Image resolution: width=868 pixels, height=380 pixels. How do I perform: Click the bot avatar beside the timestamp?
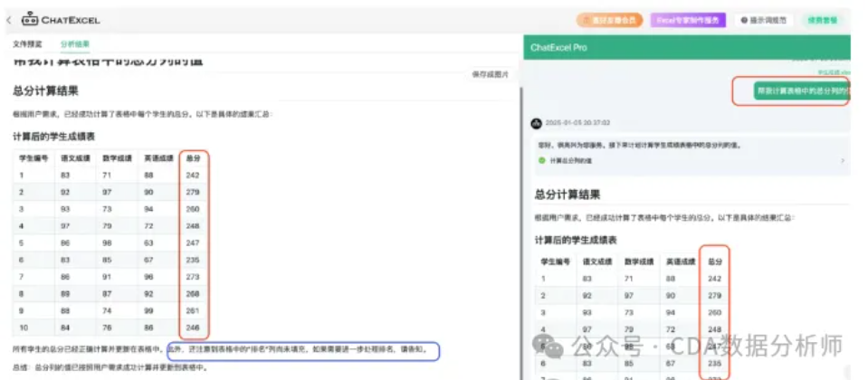[536, 123]
